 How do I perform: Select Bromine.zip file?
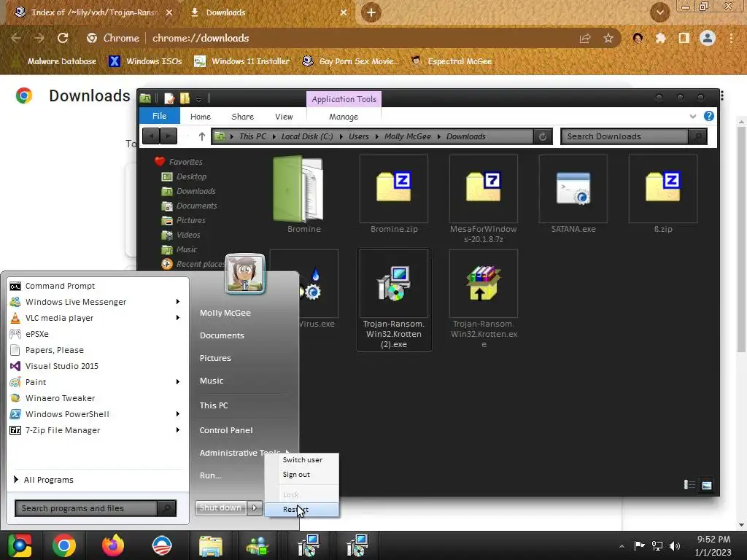tap(394, 194)
